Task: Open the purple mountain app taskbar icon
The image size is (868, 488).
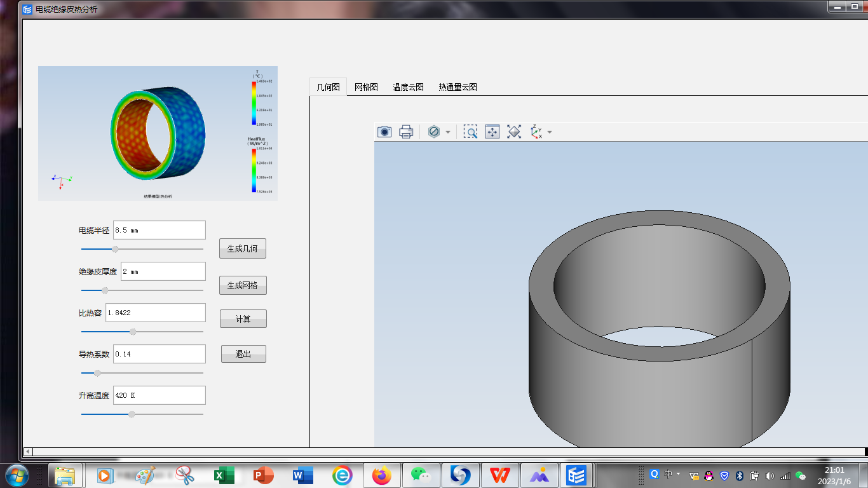Action: point(539,475)
